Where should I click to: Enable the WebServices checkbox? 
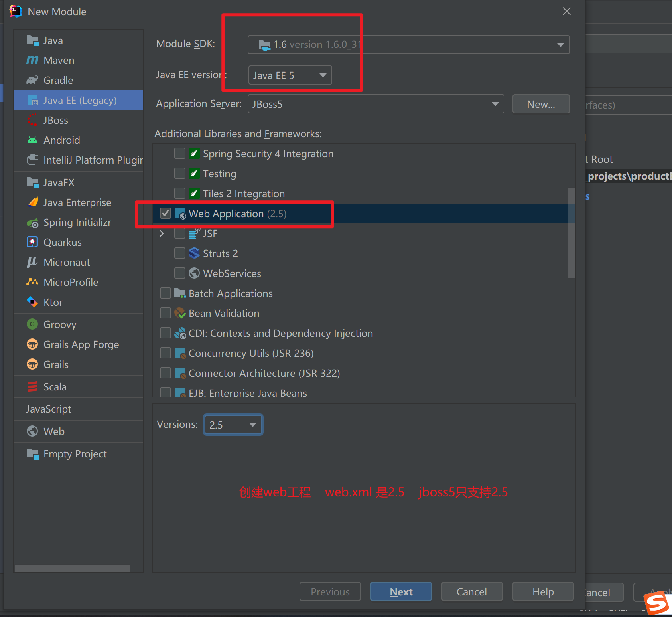[x=180, y=273]
